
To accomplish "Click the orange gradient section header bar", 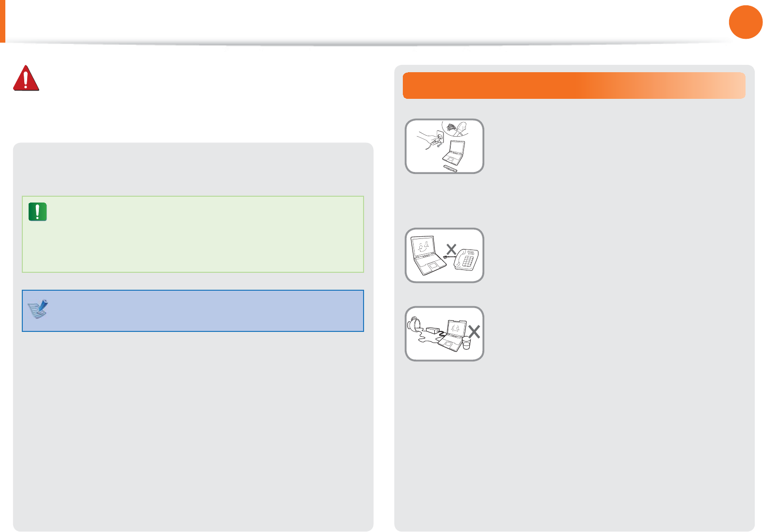I will pyautogui.click(x=574, y=86).
